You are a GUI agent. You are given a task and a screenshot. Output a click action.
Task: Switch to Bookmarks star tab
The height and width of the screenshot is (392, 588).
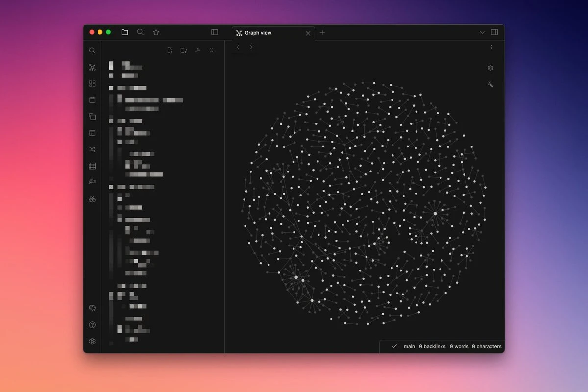(156, 32)
